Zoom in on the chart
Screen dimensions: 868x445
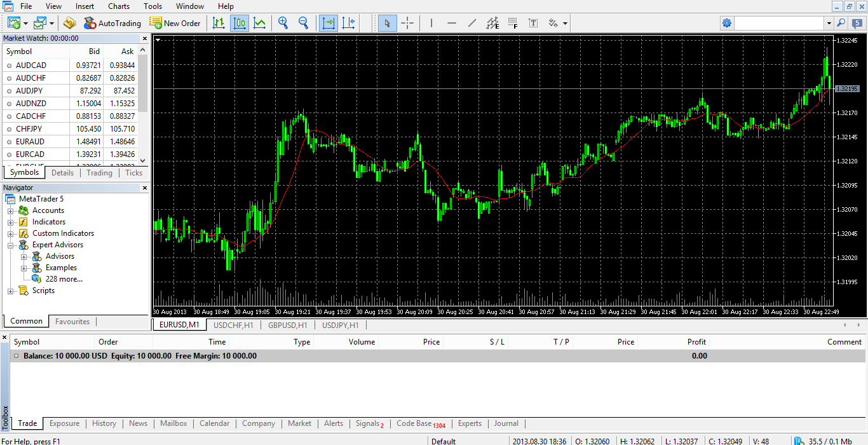pyautogui.click(x=283, y=23)
